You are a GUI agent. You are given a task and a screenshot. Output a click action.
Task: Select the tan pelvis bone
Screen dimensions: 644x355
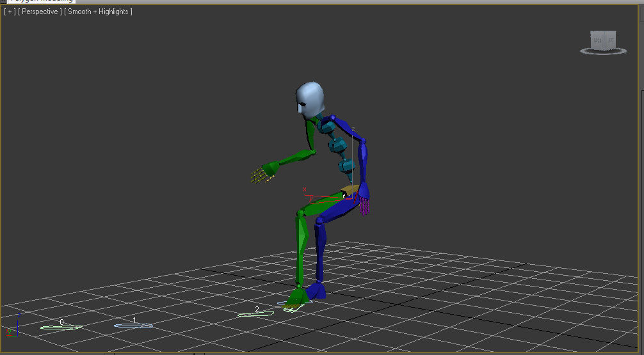coord(350,189)
